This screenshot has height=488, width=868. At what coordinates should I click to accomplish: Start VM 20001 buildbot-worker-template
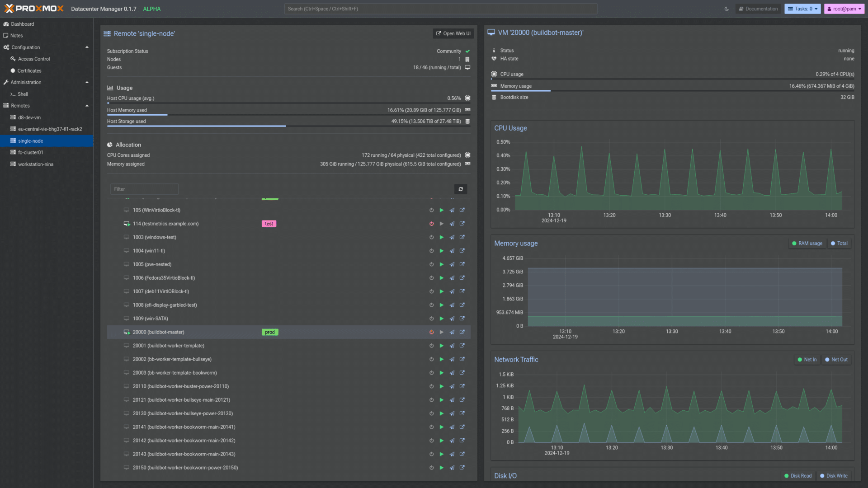pyautogui.click(x=442, y=346)
